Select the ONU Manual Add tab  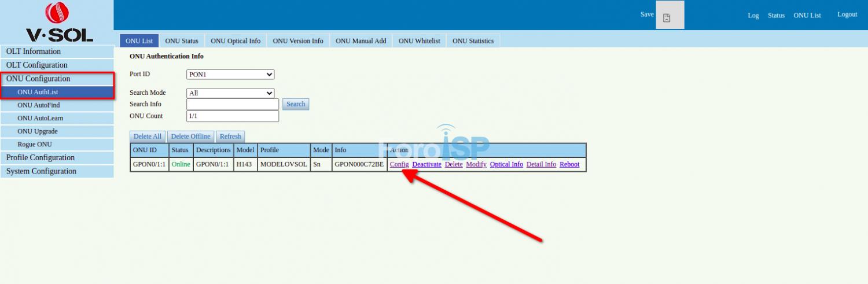point(361,41)
